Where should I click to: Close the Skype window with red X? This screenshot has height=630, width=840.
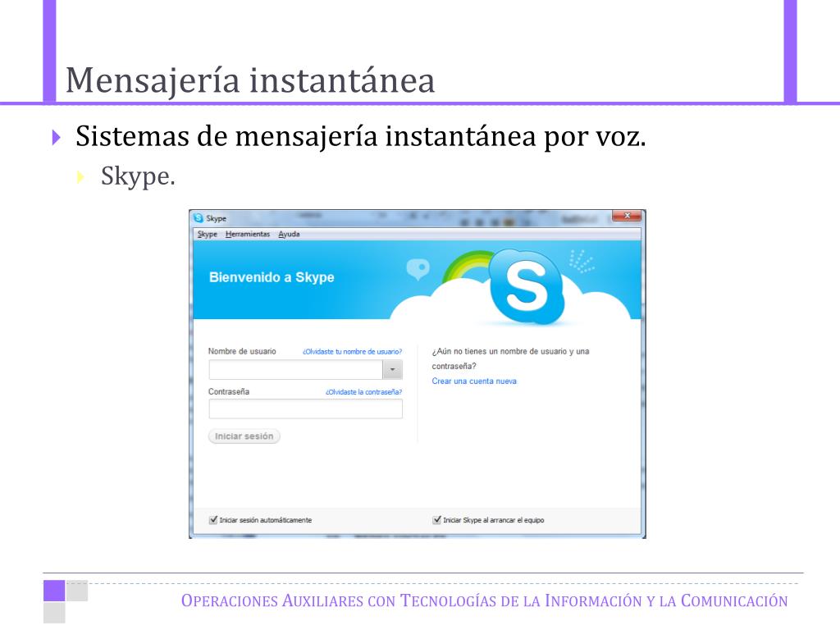pos(627,216)
